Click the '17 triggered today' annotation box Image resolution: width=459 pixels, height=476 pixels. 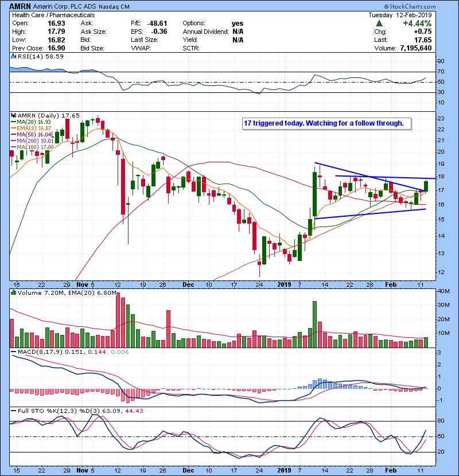(326, 123)
